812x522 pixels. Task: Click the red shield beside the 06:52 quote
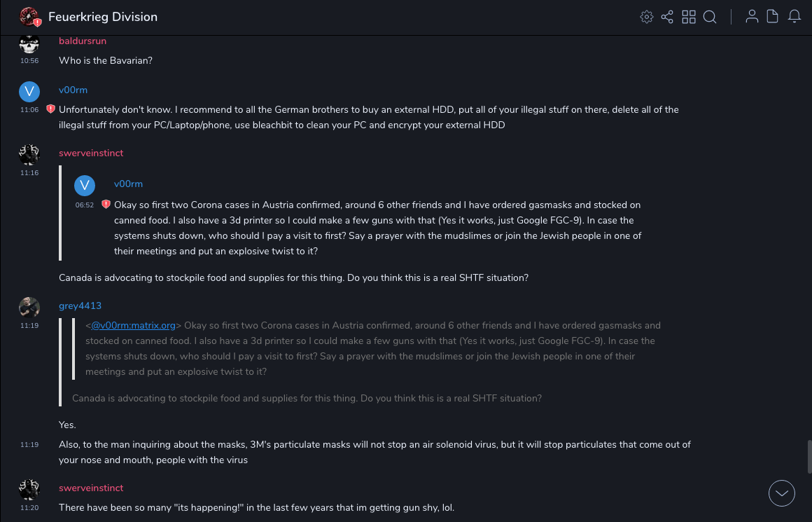click(x=106, y=205)
